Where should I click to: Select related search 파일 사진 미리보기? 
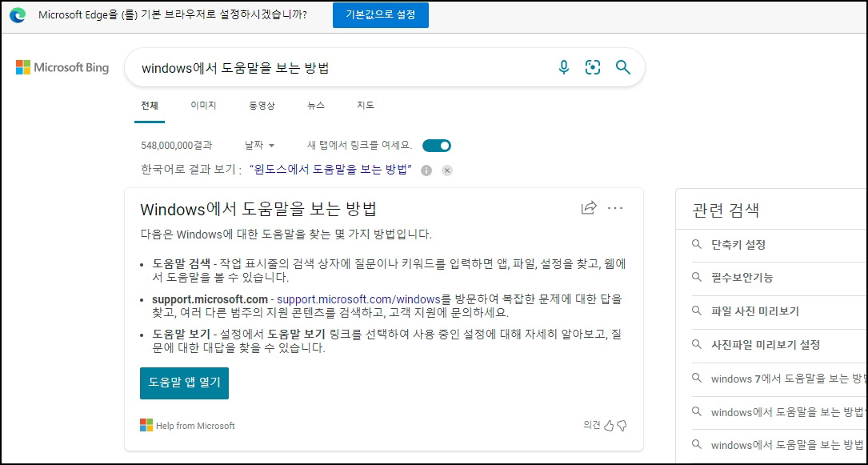pyautogui.click(x=754, y=311)
